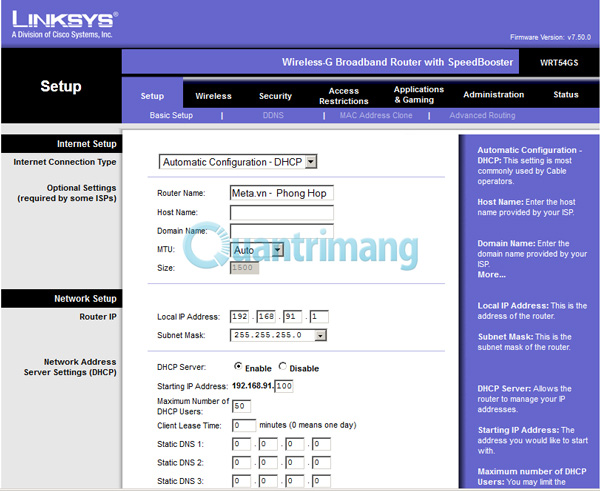Image resolution: width=600 pixels, height=491 pixels.
Task: Click Static DNS 1 last octet
Action: coord(321,444)
